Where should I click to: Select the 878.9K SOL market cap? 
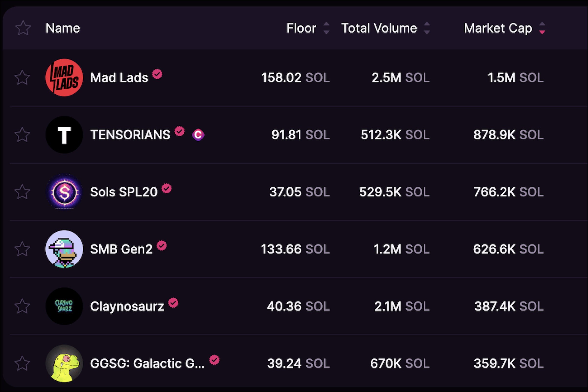(509, 135)
